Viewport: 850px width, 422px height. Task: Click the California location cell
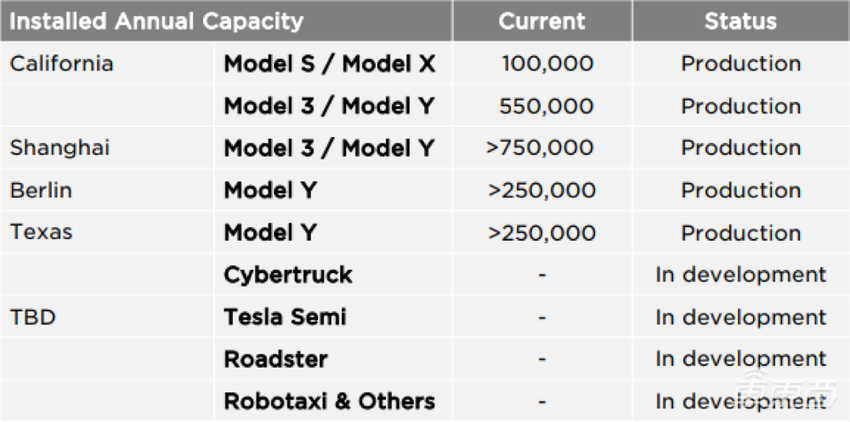pyautogui.click(x=62, y=64)
